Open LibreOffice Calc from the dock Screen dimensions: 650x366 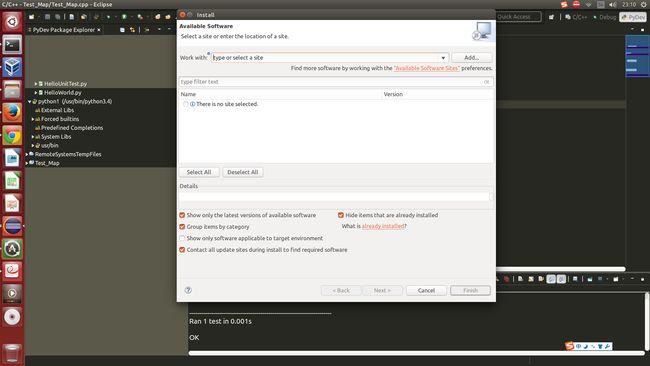click(x=12, y=181)
